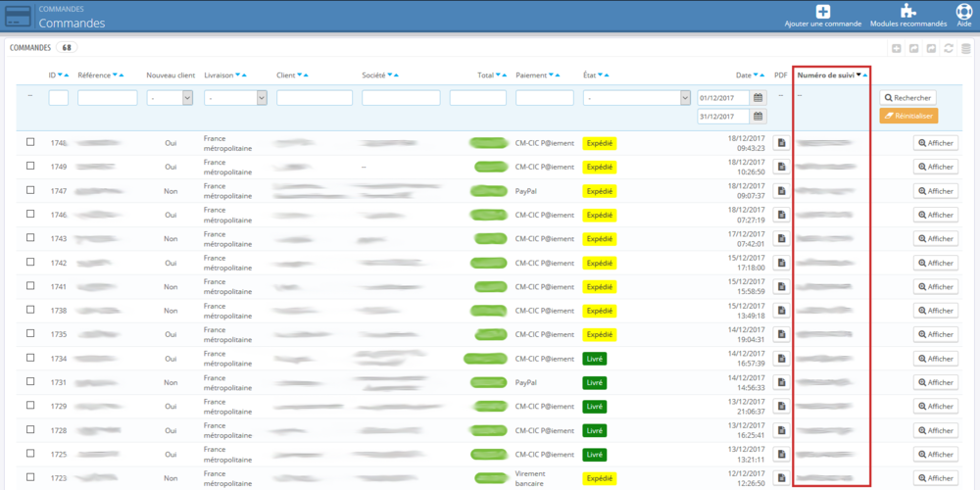Click the Ajouter une commande plus icon

823,11
